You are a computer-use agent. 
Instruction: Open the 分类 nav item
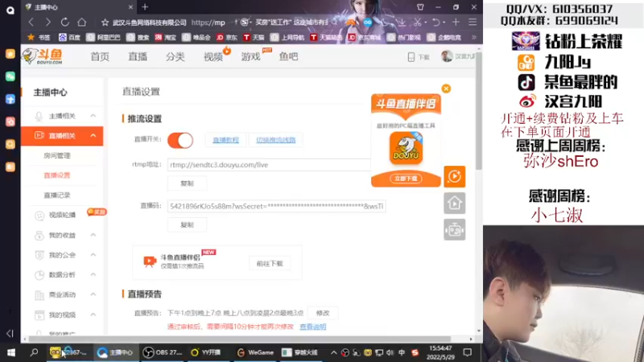pos(175,56)
